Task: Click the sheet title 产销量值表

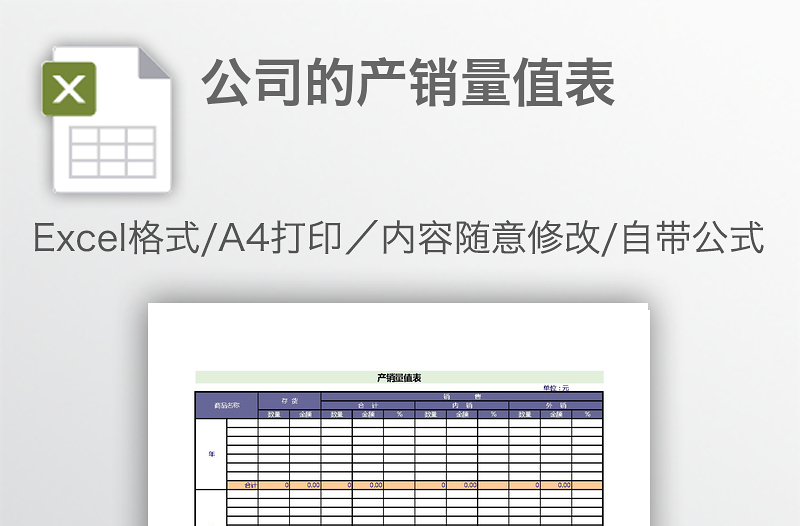Action: point(399,378)
